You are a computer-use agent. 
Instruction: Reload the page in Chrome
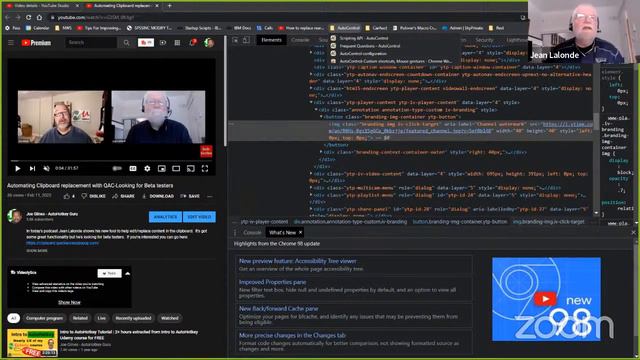[28, 18]
